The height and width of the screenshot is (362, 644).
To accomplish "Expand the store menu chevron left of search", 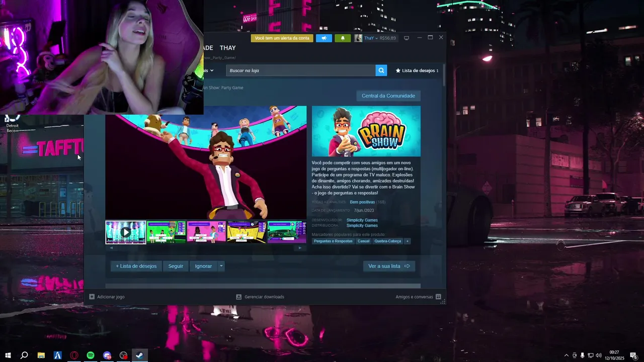I will click(212, 70).
